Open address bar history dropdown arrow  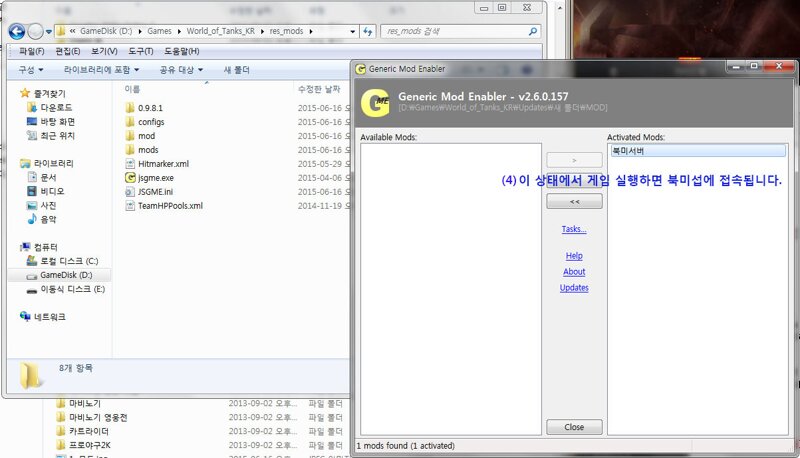[353, 31]
